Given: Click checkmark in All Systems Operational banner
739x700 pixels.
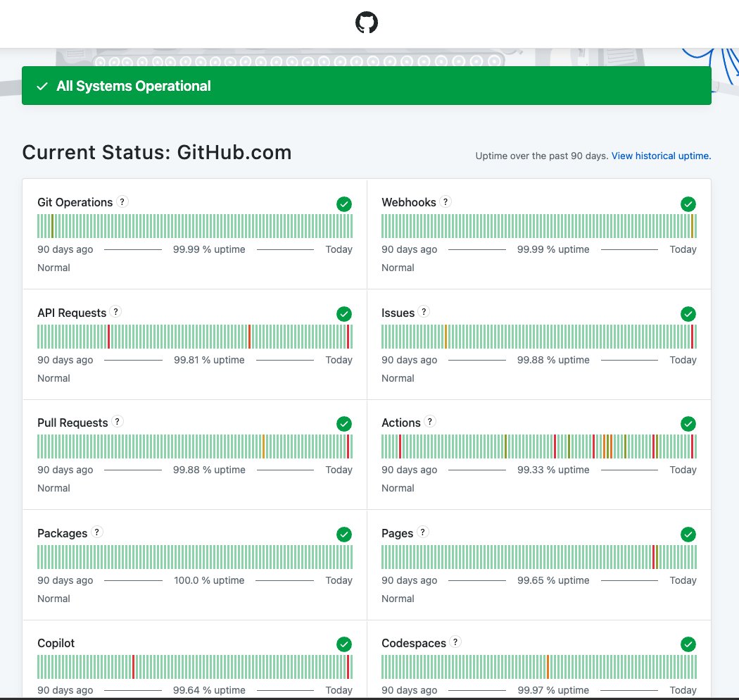Looking at the screenshot, I should 42,86.
